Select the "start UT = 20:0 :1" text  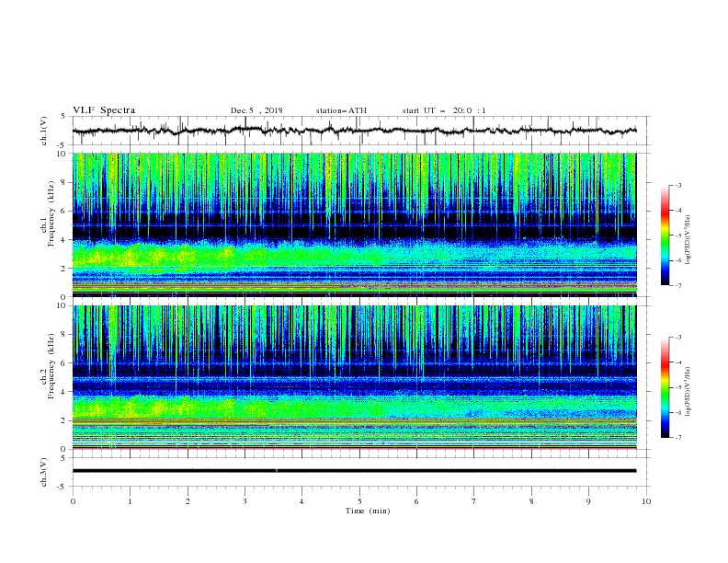[x=444, y=110]
